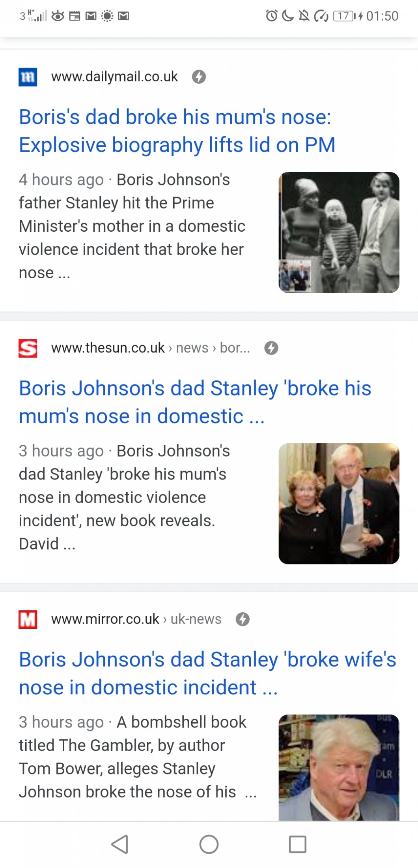This screenshot has width=418, height=868.
Task: Open 'Boris's dad broke his mum's nose' headline
Action: (x=177, y=131)
